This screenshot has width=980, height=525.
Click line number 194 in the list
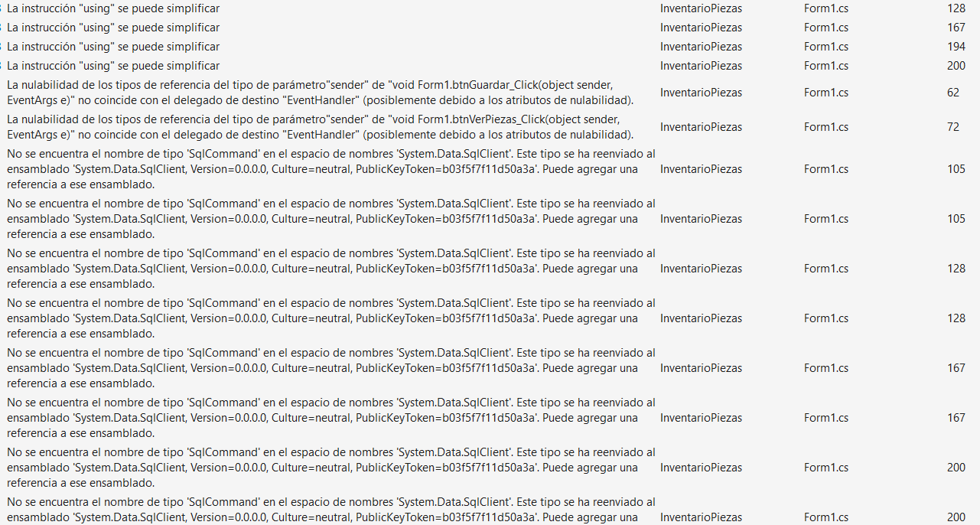tap(956, 47)
